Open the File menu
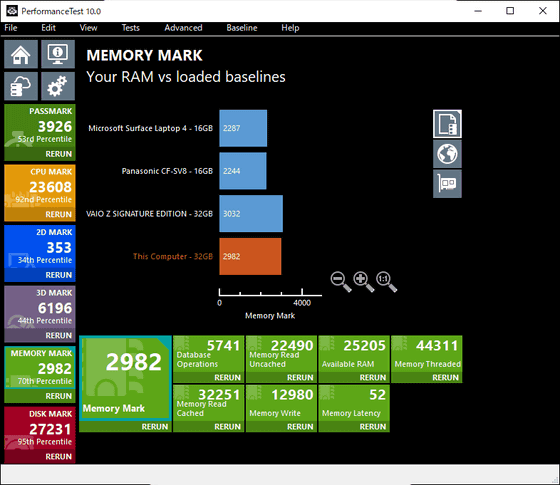Viewport: 560px width, 485px height. pos(11,28)
